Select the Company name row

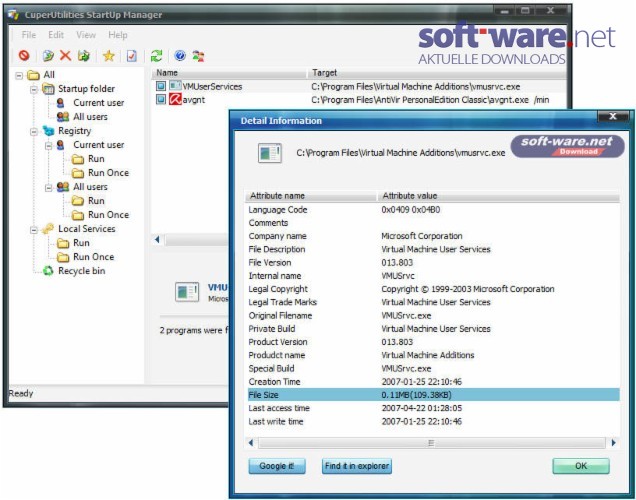pos(433,236)
